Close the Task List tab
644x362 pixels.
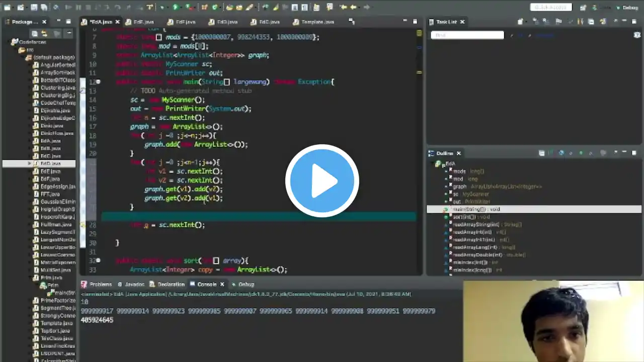tap(462, 22)
